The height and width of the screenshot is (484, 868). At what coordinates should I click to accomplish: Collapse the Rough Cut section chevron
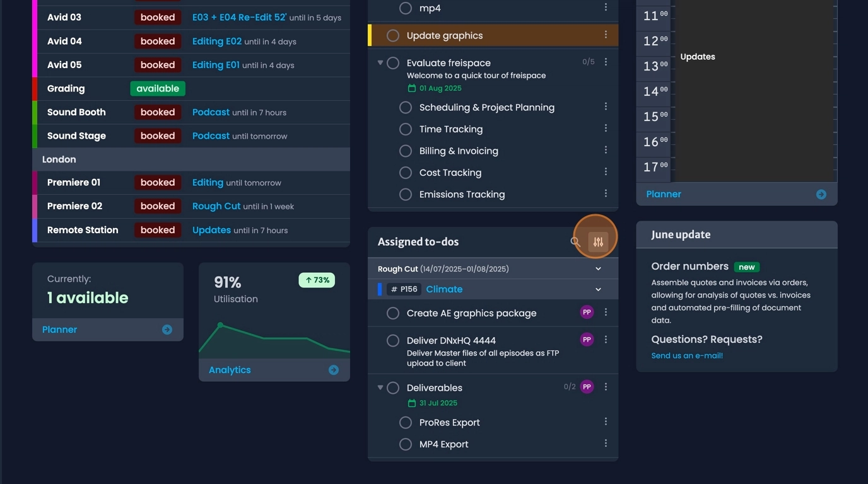coord(598,269)
